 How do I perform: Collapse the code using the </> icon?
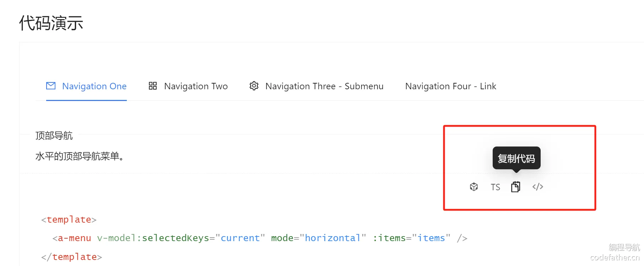538,187
